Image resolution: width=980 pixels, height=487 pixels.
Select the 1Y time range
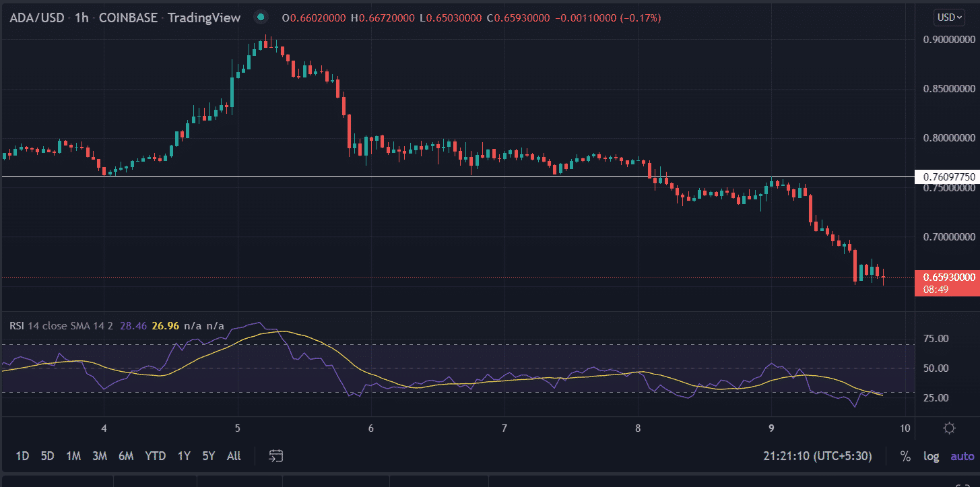pyautogui.click(x=183, y=456)
